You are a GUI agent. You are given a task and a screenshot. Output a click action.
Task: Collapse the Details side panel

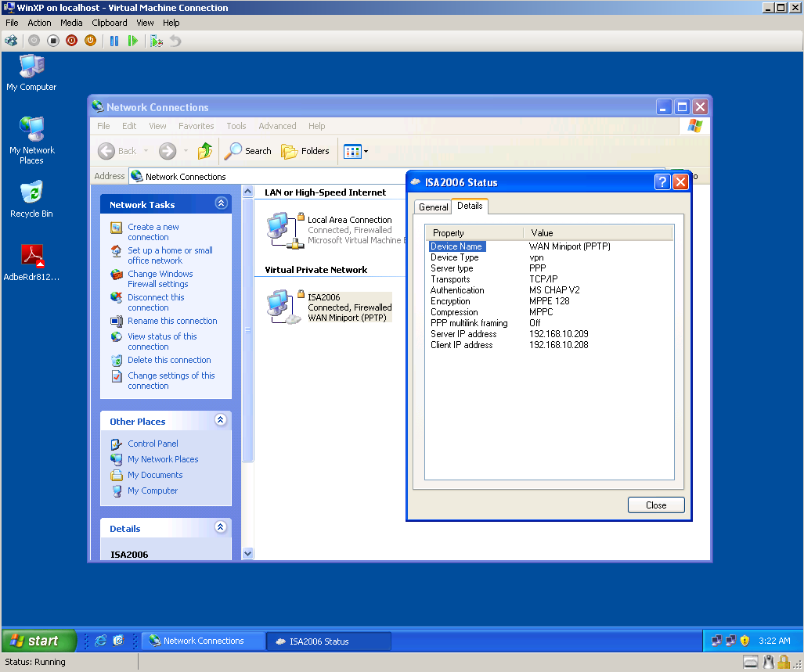(x=221, y=527)
